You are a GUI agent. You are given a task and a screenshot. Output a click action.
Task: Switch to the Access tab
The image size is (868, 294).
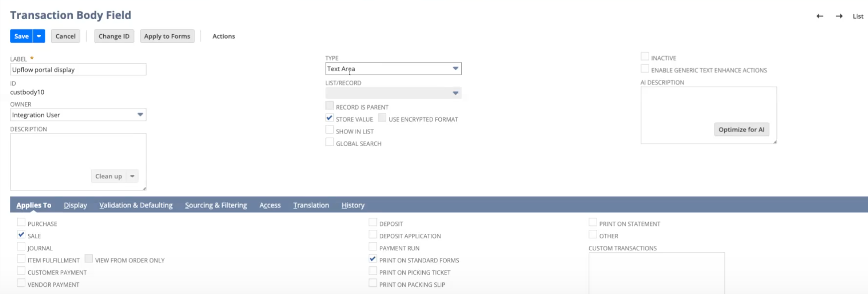(270, 205)
